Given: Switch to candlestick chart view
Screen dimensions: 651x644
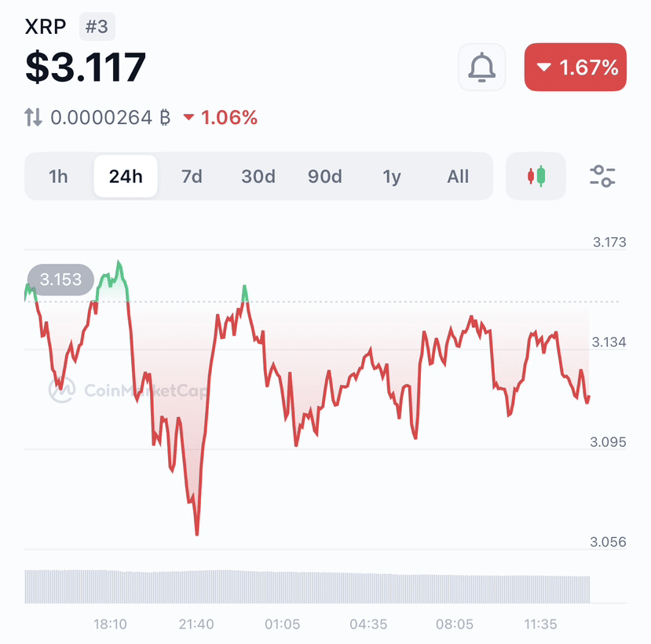Looking at the screenshot, I should point(536,176).
